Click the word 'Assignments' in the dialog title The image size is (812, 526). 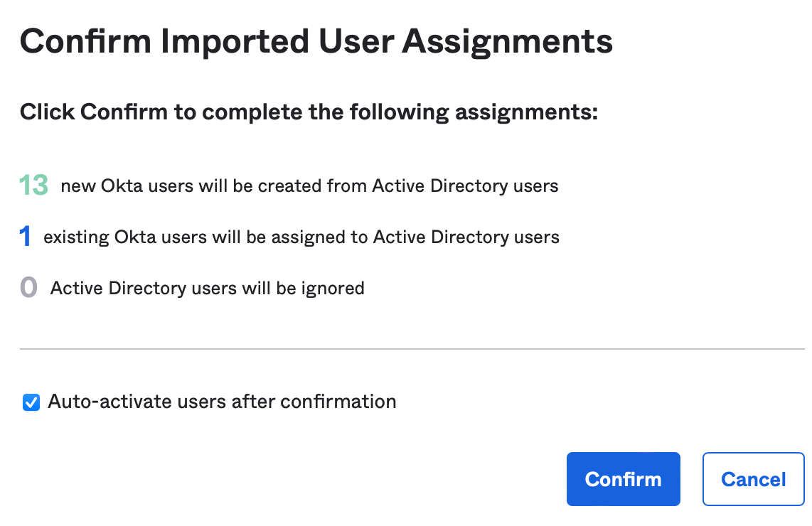507,42
